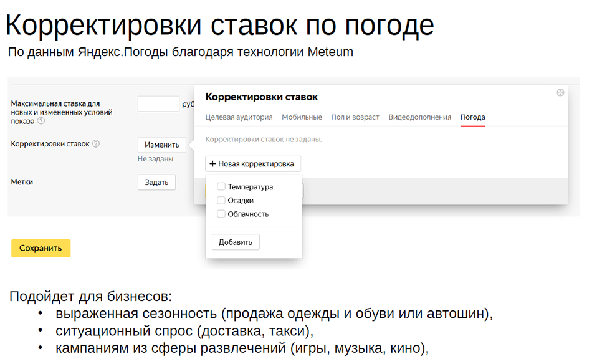Click the Подойдет для бизнесов heading
Viewport: 592px width, 364px height.
pyautogui.click(x=90, y=297)
